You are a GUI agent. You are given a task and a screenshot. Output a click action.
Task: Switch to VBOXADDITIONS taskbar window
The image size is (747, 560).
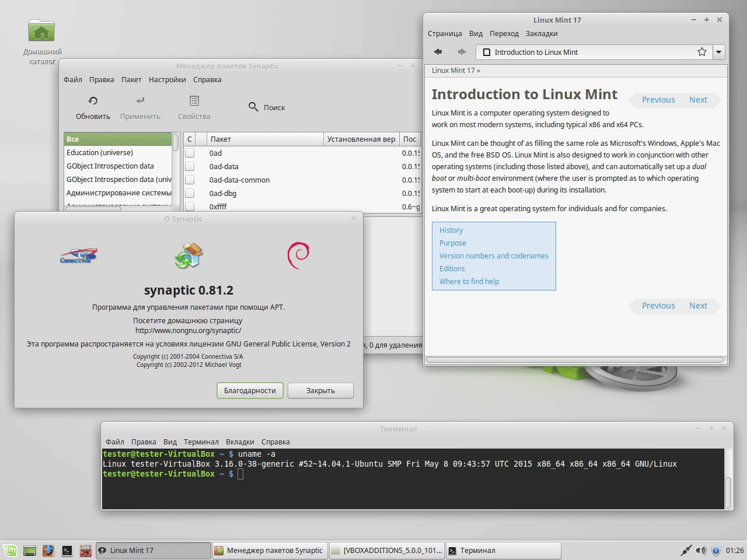(386, 550)
